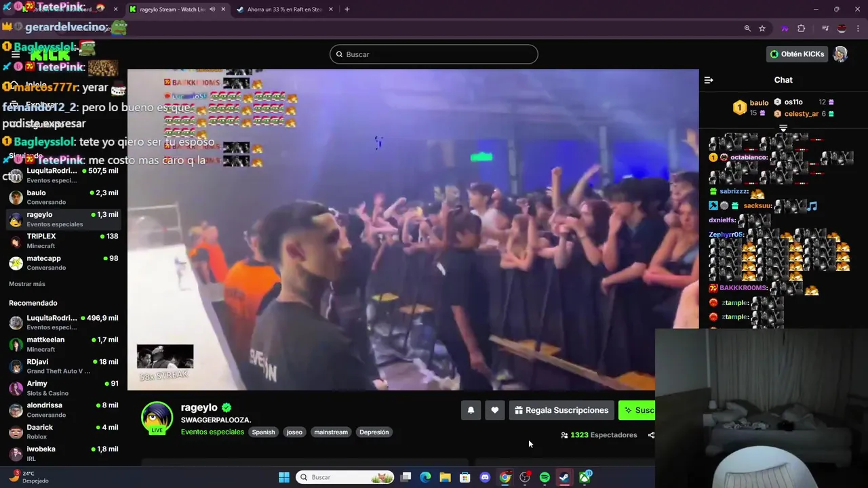The image size is (868, 488).
Task: Select the Depresión tag
Action: point(374,432)
